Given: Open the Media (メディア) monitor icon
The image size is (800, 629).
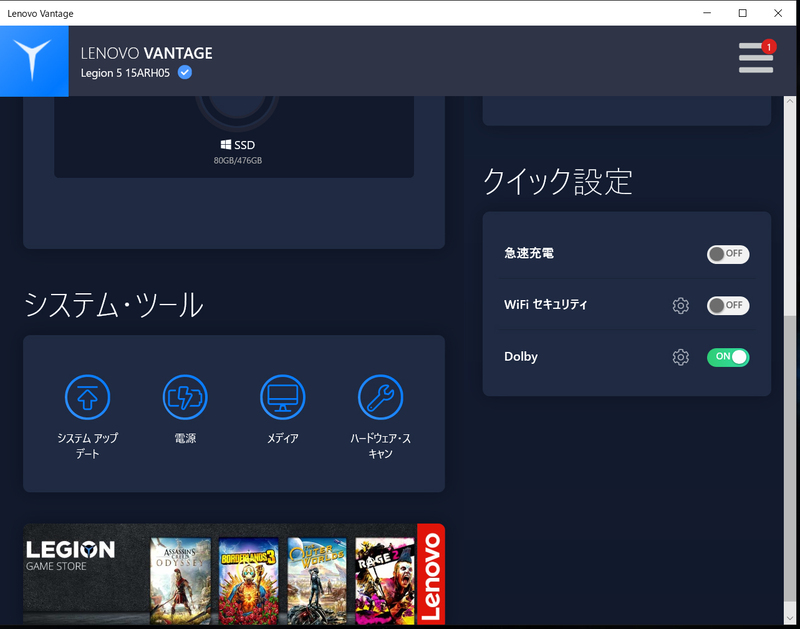Looking at the screenshot, I should (283, 397).
